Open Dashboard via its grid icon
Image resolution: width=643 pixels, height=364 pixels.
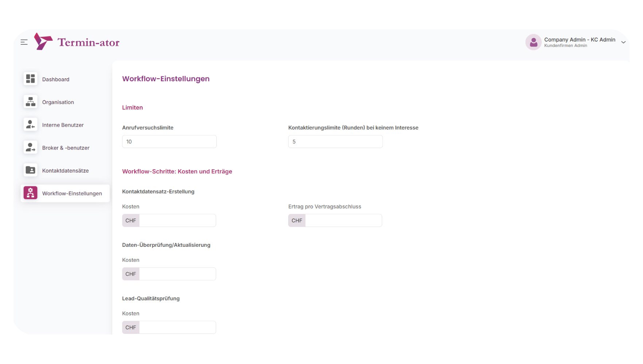coord(31,79)
